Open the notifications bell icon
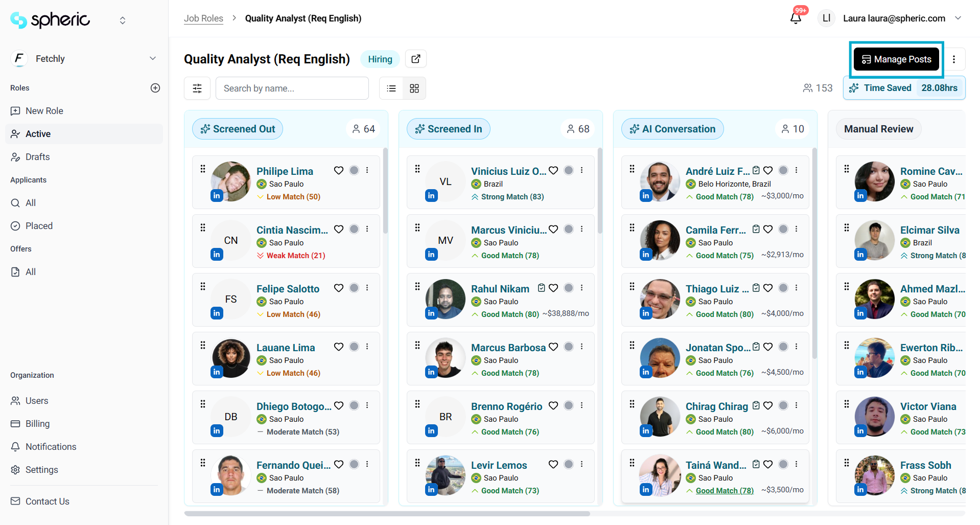The image size is (980, 525). pyautogui.click(x=795, y=18)
